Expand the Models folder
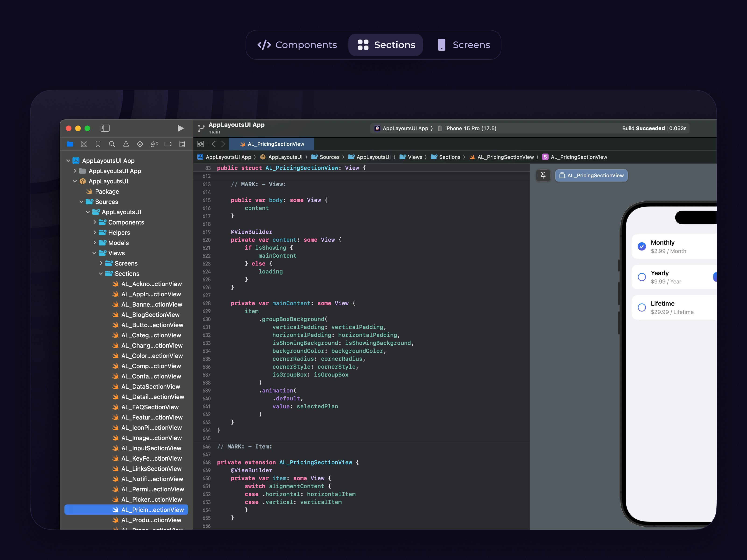This screenshot has height=560, width=747. tap(95, 243)
